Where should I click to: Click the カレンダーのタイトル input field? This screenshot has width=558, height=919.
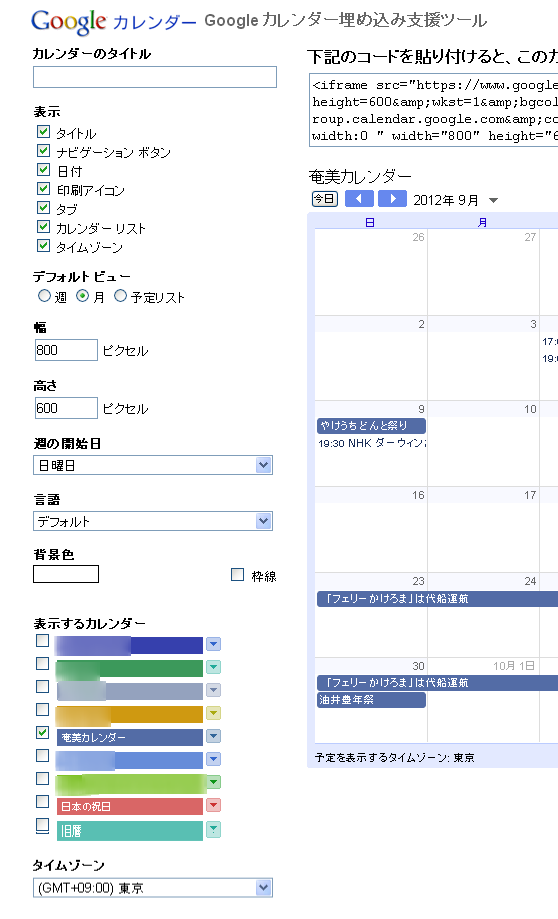[155, 77]
